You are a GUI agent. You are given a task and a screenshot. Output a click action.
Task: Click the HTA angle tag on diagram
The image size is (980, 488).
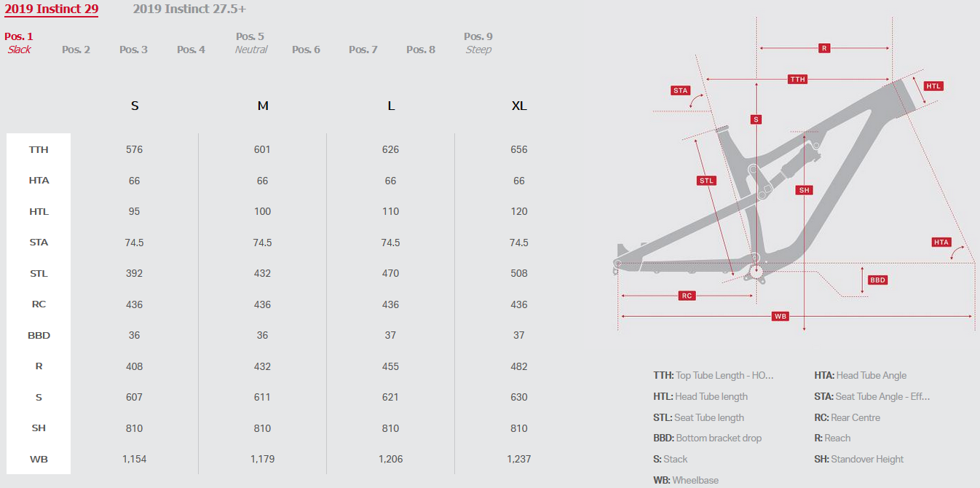941,242
